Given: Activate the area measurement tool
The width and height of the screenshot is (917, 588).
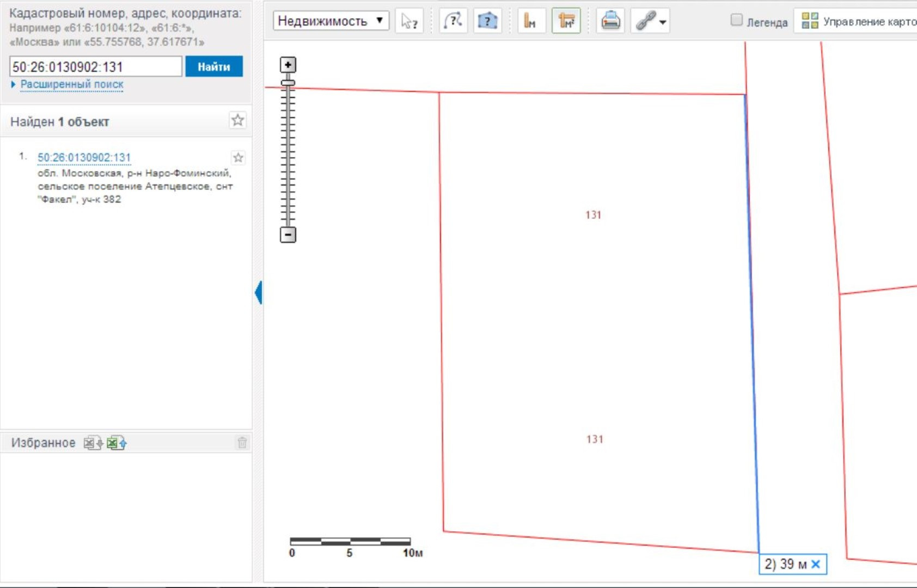Looking at the screenshot, I should 566,21.
